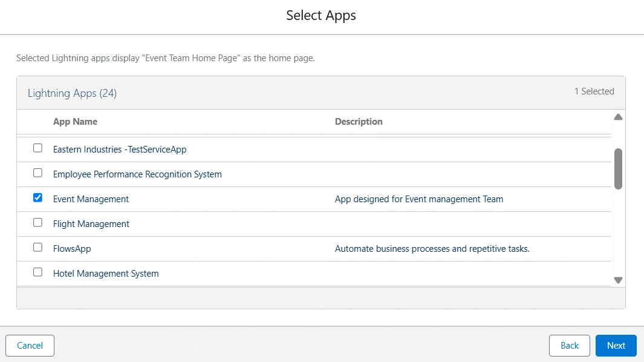Click the scrollbar down arrow
644x362 pixels.
(x=618, y=280)
